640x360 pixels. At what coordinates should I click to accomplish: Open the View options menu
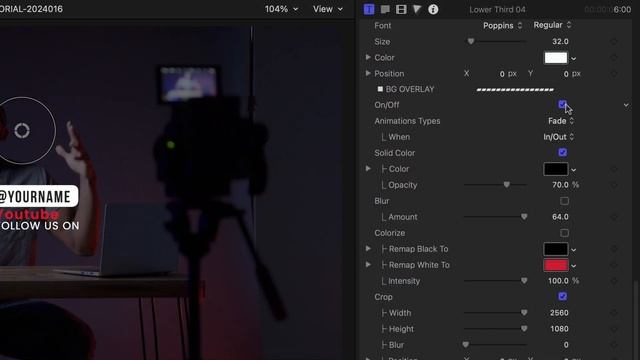point(328,9)
